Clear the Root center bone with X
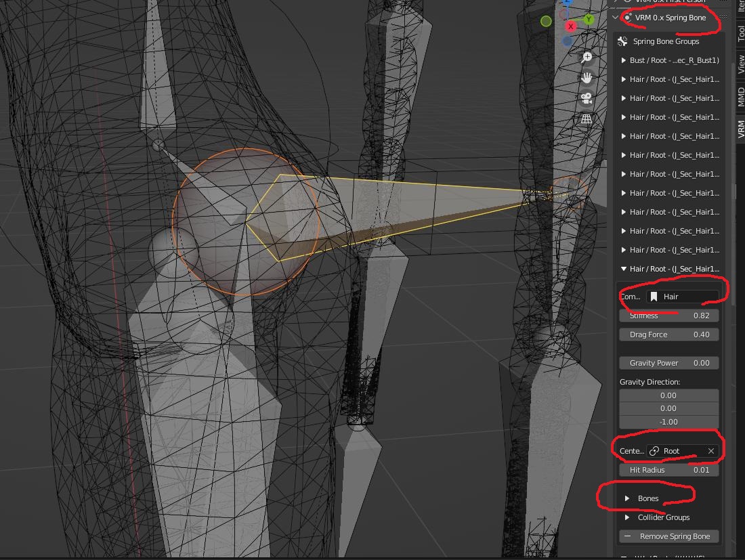 710,451
